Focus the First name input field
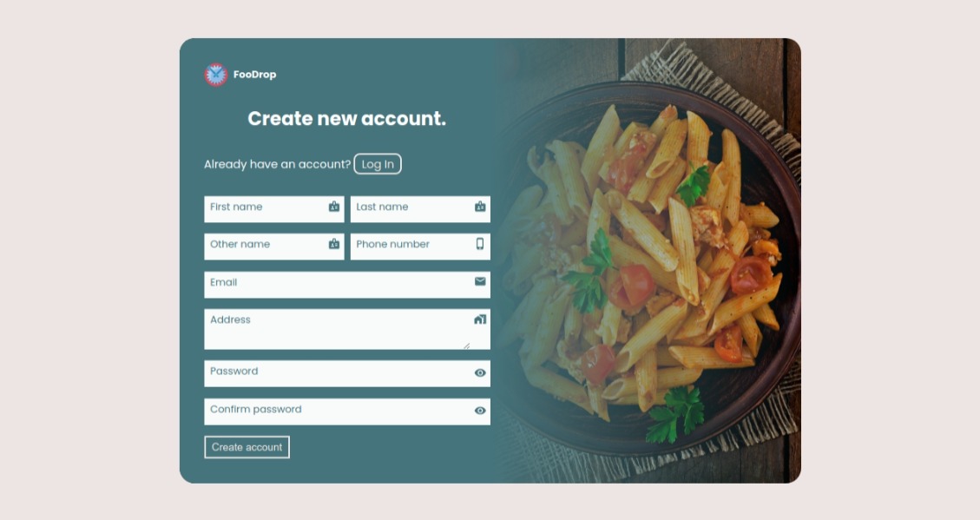Viewport: 980px width, 520px height. 274,209
